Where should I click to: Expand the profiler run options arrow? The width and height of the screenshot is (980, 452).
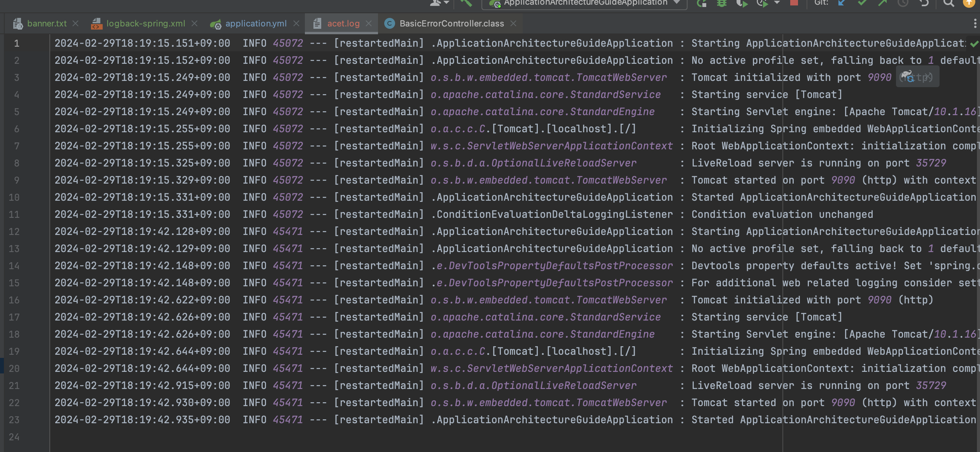777,3
